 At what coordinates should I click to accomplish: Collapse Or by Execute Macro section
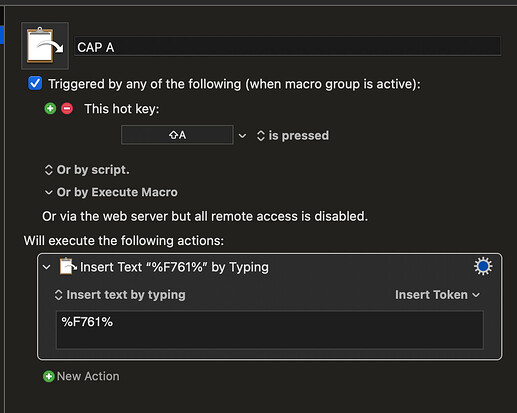tap(111, 192)
